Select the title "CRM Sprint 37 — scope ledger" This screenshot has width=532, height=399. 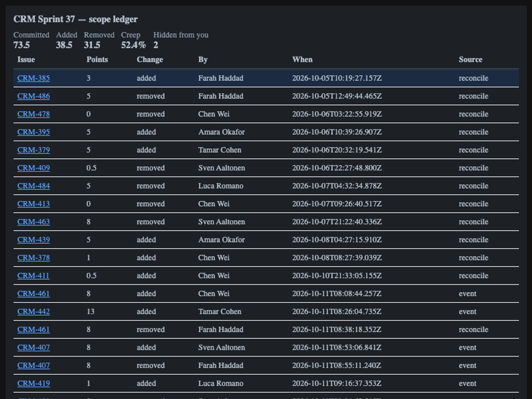click(x=75, y=19)
